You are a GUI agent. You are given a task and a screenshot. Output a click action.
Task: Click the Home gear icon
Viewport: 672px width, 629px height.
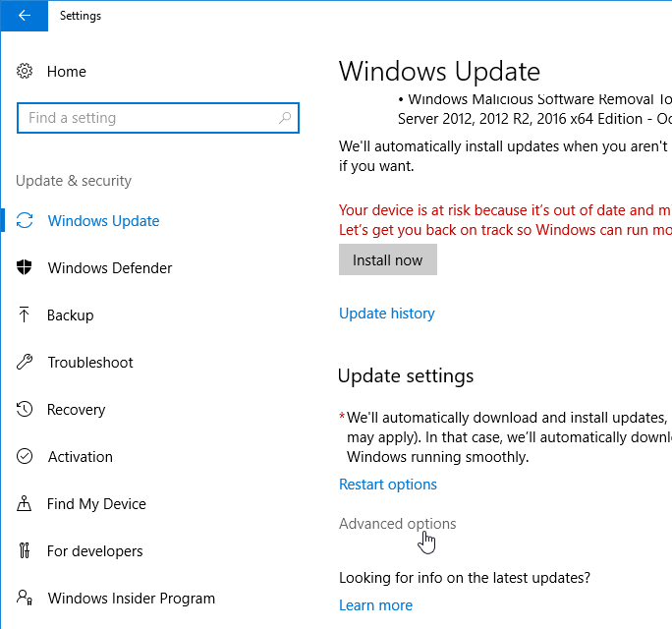tap(26, 72)
